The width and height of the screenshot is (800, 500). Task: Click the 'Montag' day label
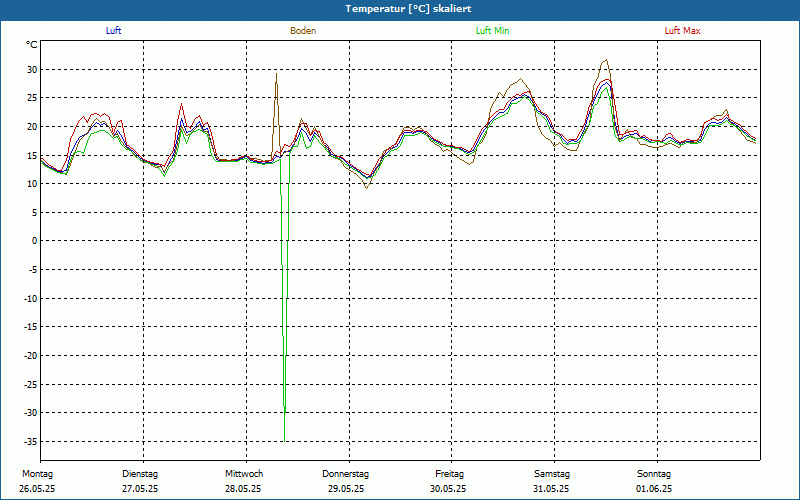37,474
